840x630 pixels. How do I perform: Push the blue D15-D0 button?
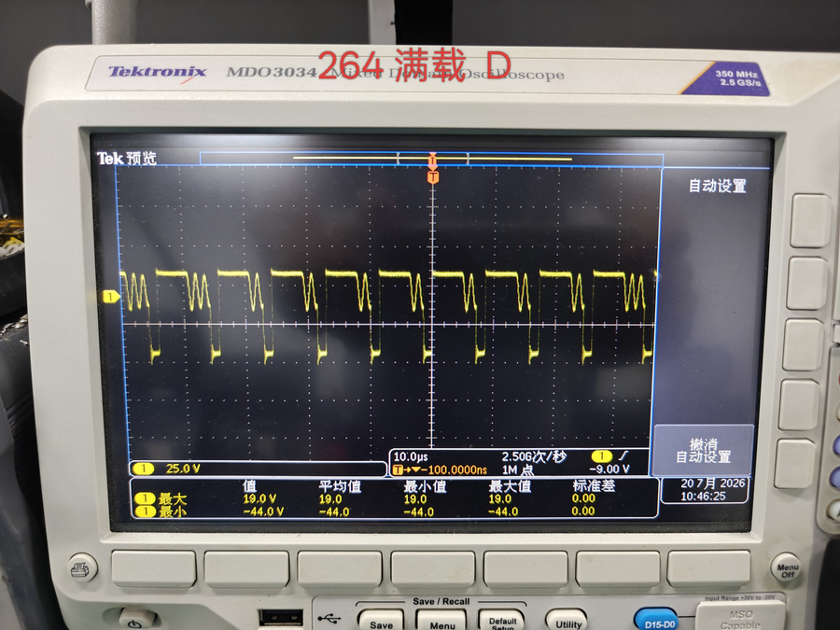657,621
